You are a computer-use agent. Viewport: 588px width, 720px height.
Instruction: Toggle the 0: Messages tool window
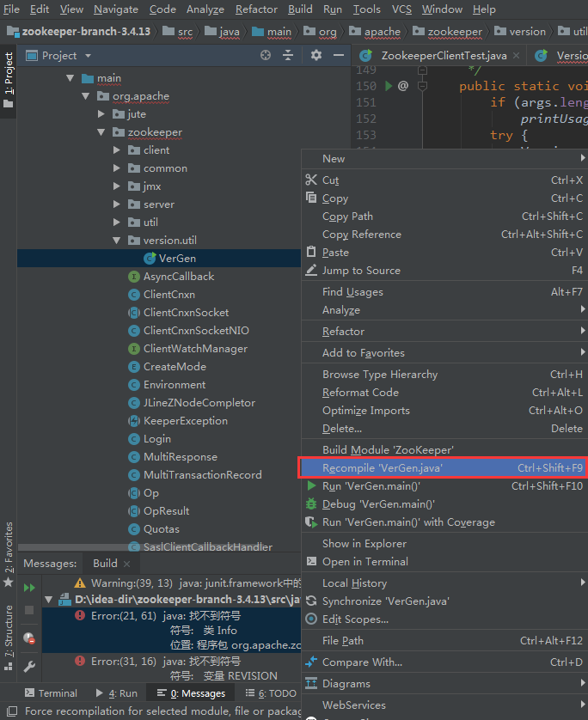(x=191, y=693)
